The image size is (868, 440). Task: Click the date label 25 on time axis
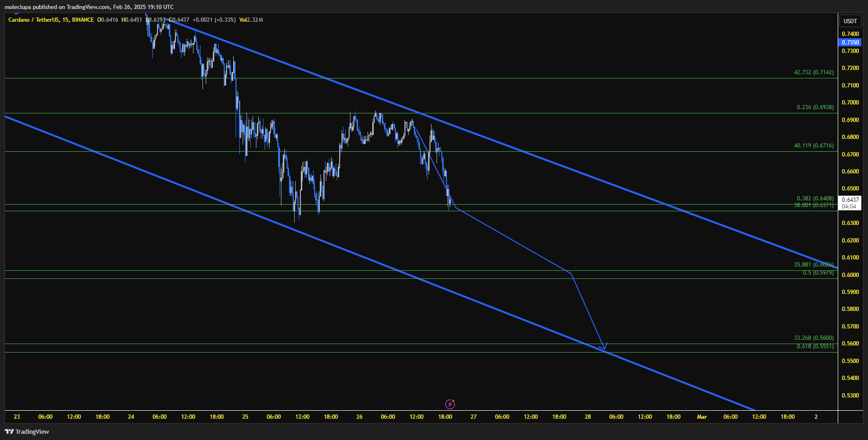(245, 417)
